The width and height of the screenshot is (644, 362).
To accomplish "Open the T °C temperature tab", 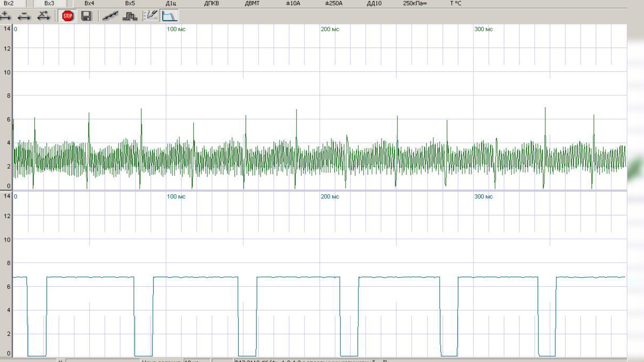I will pos(455,3).
